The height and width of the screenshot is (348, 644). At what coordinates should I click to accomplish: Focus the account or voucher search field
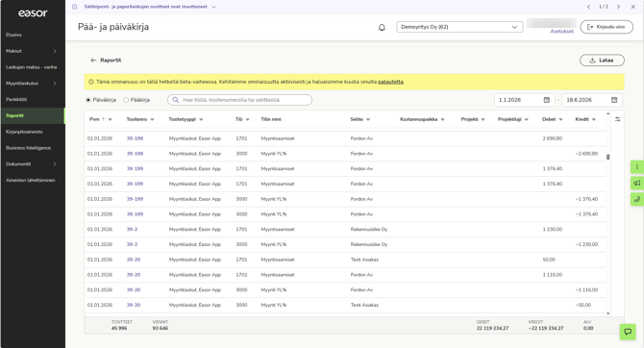click(240, 100)
